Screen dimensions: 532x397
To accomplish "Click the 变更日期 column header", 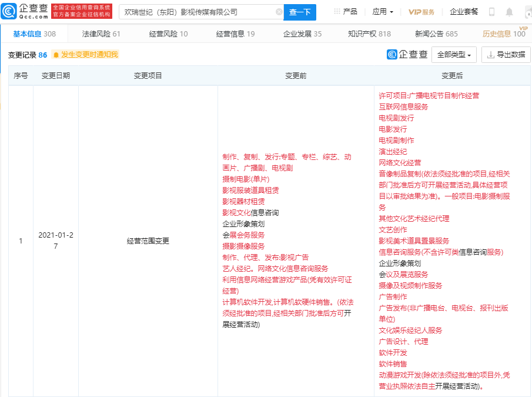I will [56, 76].
